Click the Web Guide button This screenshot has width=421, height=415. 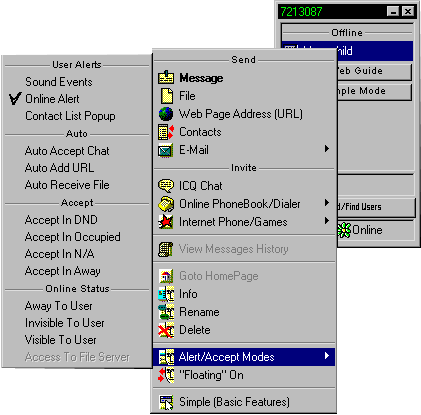click(x=374, y=71)
